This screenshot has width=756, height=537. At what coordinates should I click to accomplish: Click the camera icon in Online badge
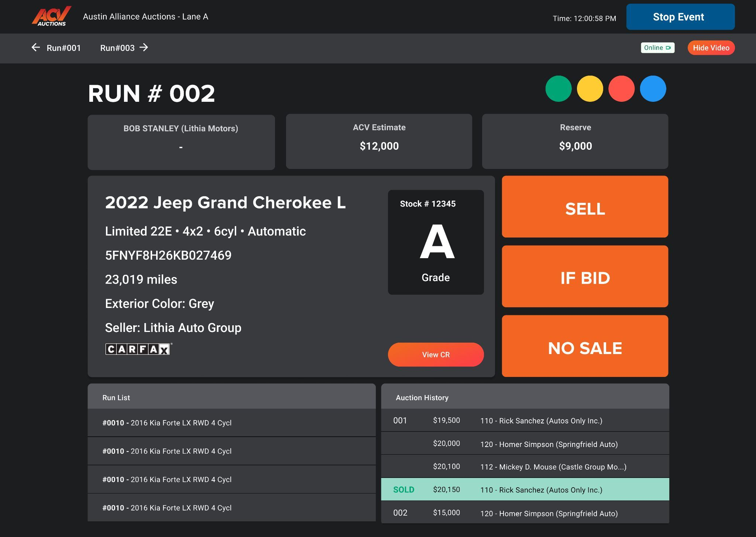(668, 48)
